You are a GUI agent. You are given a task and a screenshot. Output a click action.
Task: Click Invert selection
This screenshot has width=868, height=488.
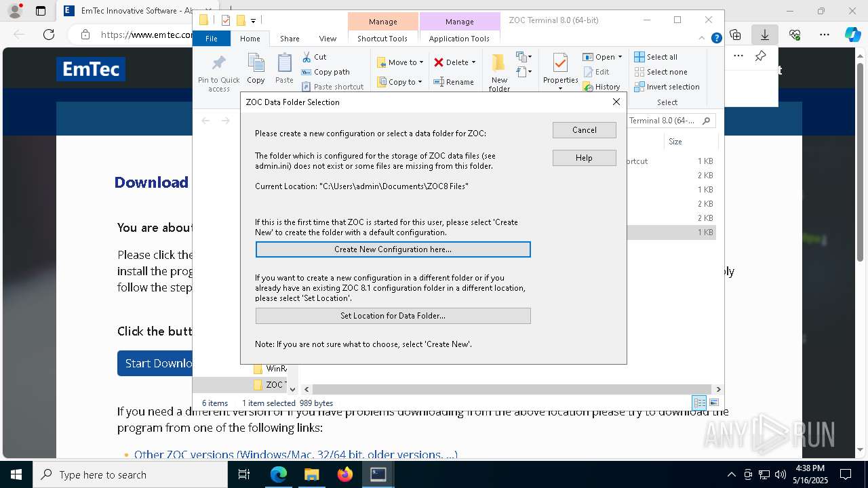point(667,87)
